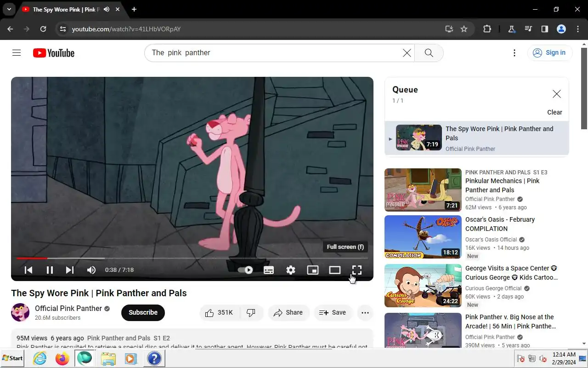The width and height of the screenshot is (588, 368).
Task: Save video to playlist
Action: coord(333,313)
